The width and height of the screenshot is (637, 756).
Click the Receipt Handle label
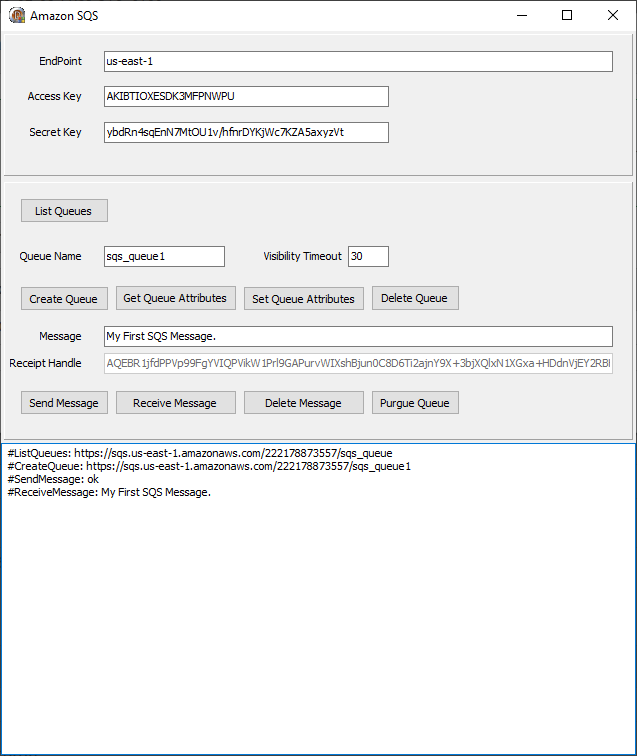click(x=45, y=363)
